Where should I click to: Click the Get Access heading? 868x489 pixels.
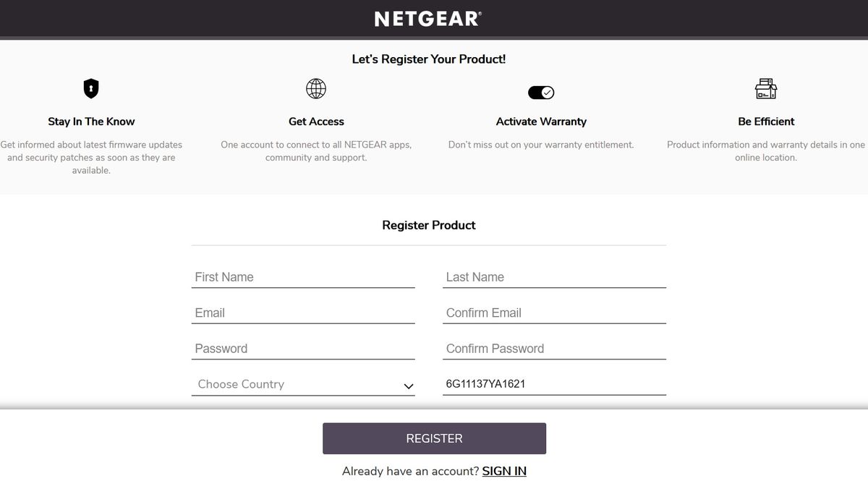(316, 122)
